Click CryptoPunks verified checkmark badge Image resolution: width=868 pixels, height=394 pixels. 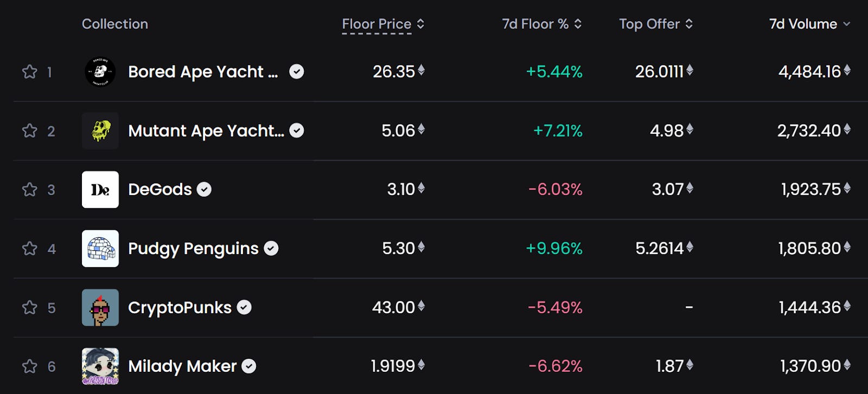(244, 307)
